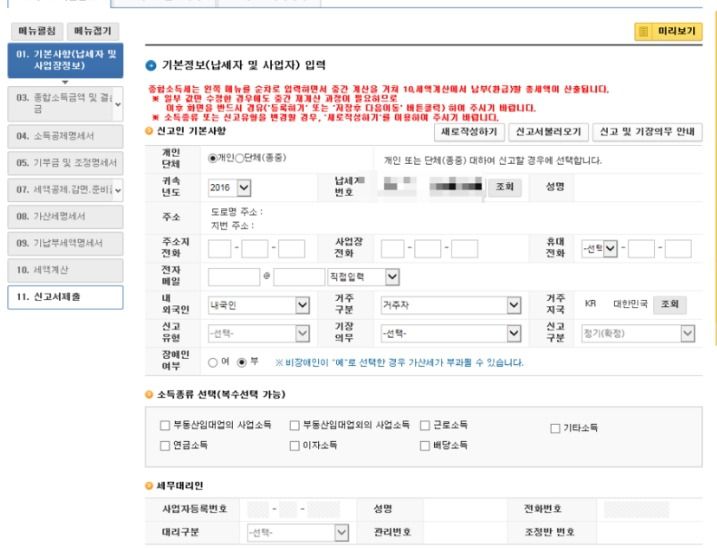This screenshot has width=717, height=548.
Task: Click 신고 및 기장의무 안내 button
Action: pos(647,132)
